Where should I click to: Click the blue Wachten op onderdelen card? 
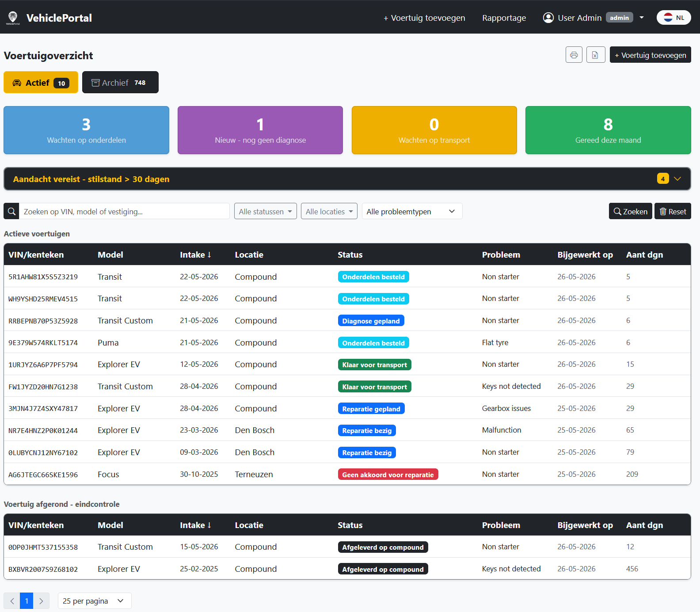[86, 130]
